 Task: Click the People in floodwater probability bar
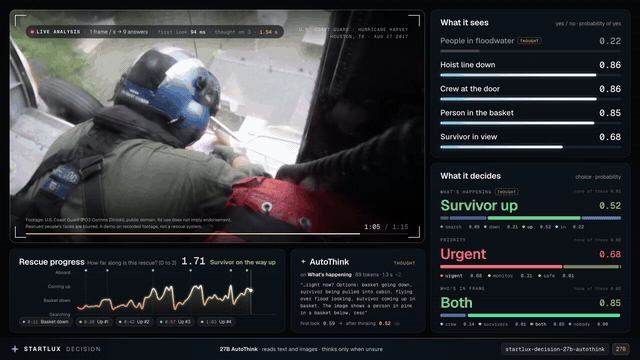click(x=530, y=51)
